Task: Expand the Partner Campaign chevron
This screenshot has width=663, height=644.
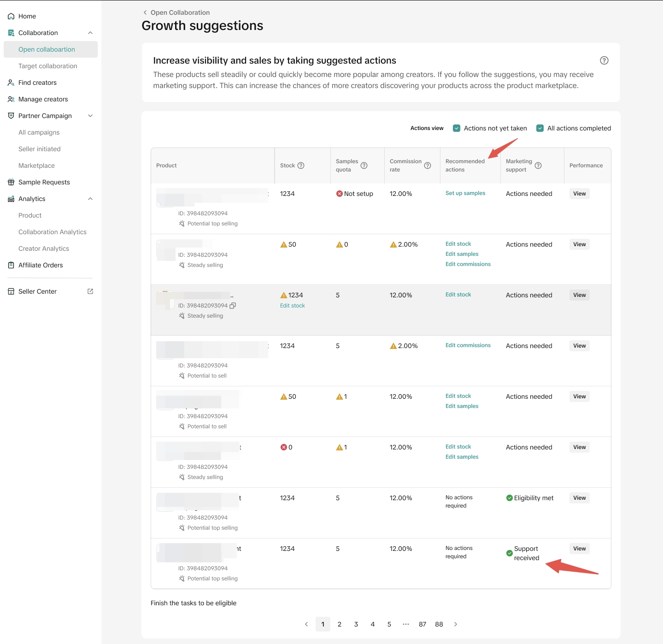Action: (90, 116)
